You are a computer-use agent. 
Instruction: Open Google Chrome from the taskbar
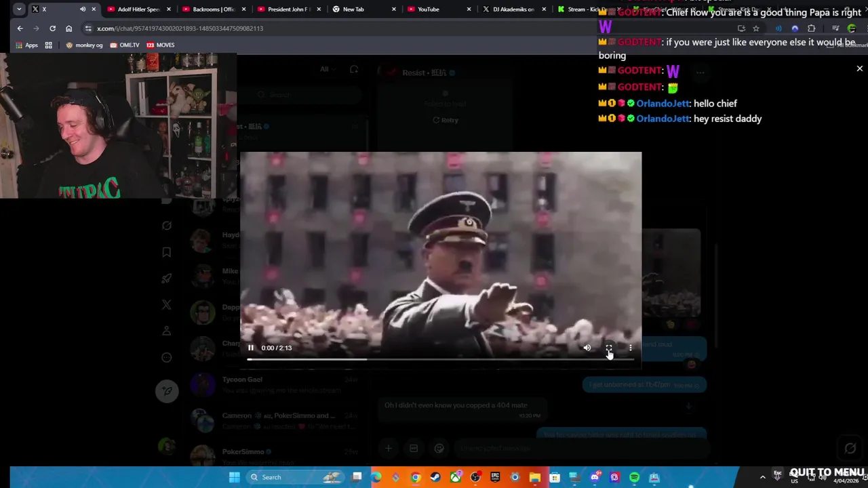click(x=416, y=477)
